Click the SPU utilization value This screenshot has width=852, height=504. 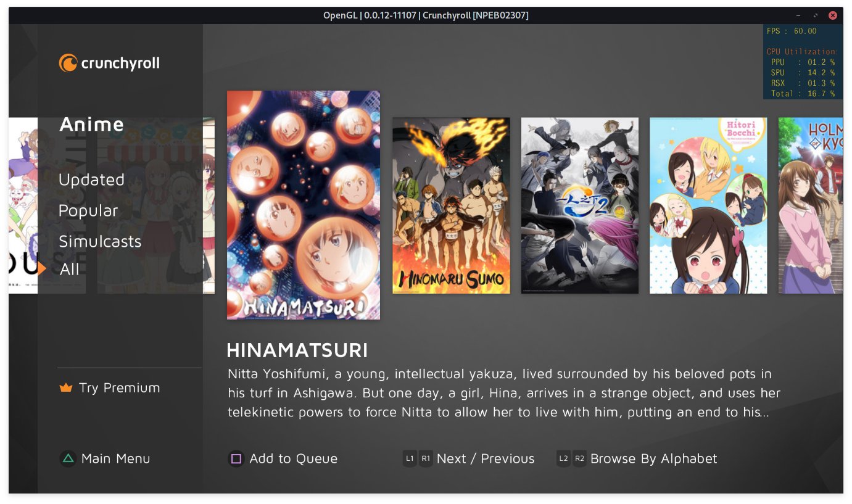coord(821,73)
